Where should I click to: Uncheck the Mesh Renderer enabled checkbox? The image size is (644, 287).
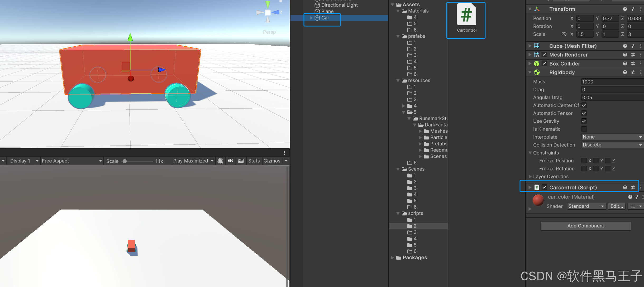click(x=544, y=55)
